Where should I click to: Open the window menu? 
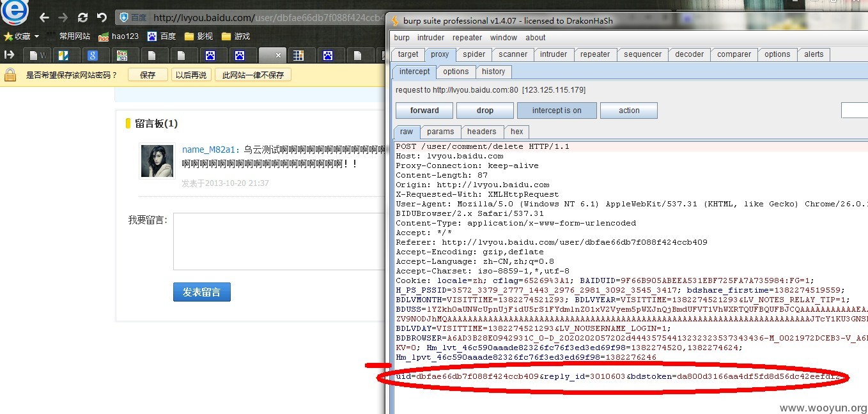coord(504,38)
